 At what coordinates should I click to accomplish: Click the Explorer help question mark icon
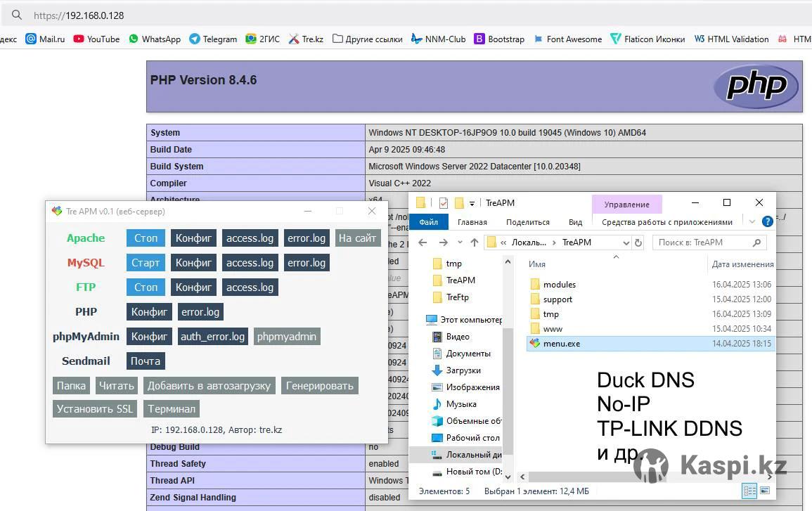coord(768,221)
